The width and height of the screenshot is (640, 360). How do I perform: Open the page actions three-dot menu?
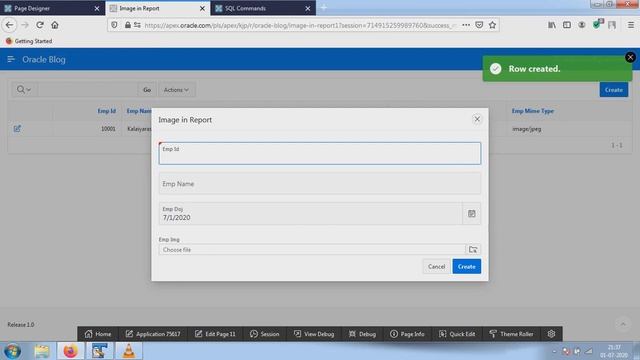(x=466, y=25)
